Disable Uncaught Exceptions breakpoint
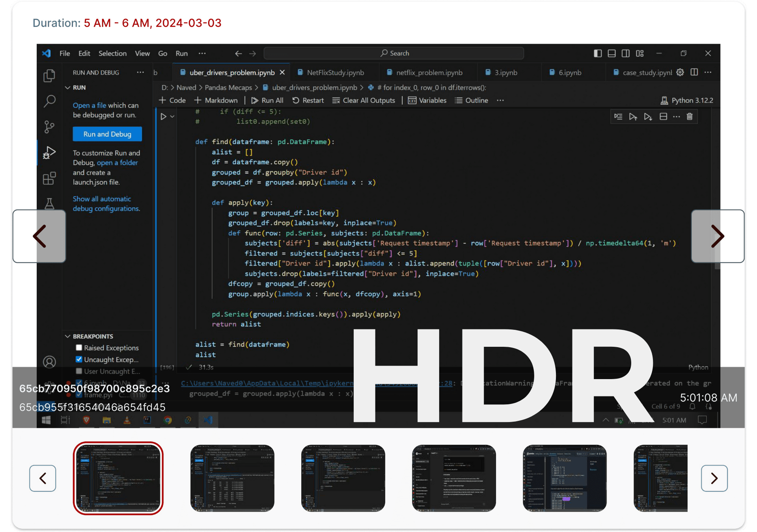The image size is (757, 532). pyautogui.click(x=79, y=359)
